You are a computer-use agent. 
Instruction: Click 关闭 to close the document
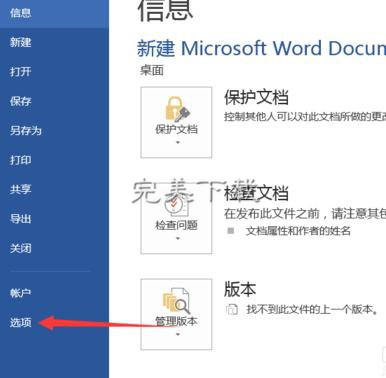(20, 248)
